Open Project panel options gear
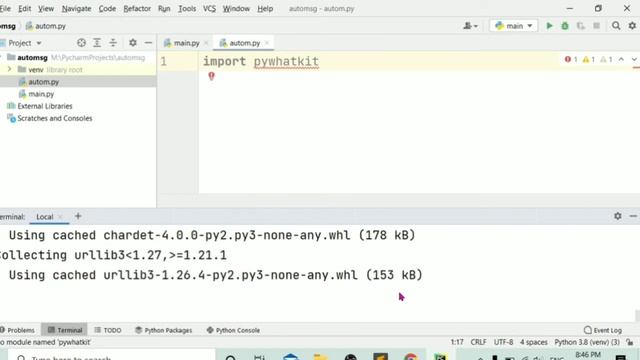640x360 pixels. [133, 42]
